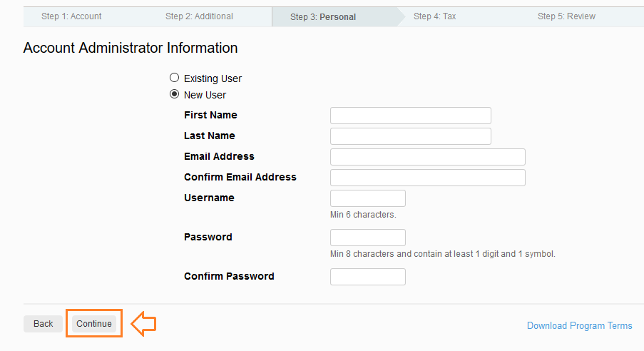
Task: Select the New User radio button
Action: (x=174, y=94)
